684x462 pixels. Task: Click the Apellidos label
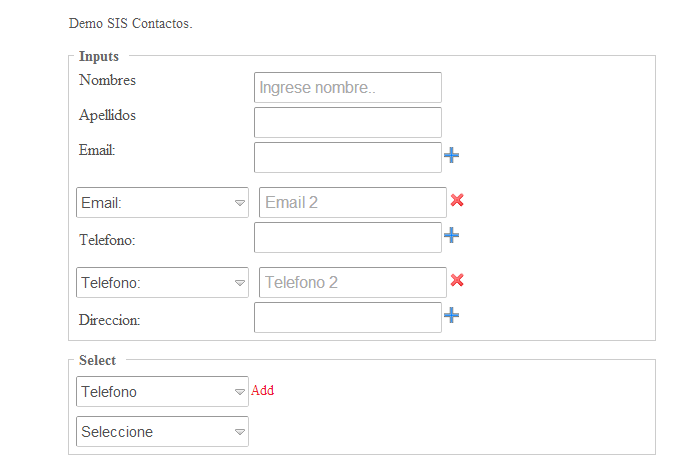(107, 115)
